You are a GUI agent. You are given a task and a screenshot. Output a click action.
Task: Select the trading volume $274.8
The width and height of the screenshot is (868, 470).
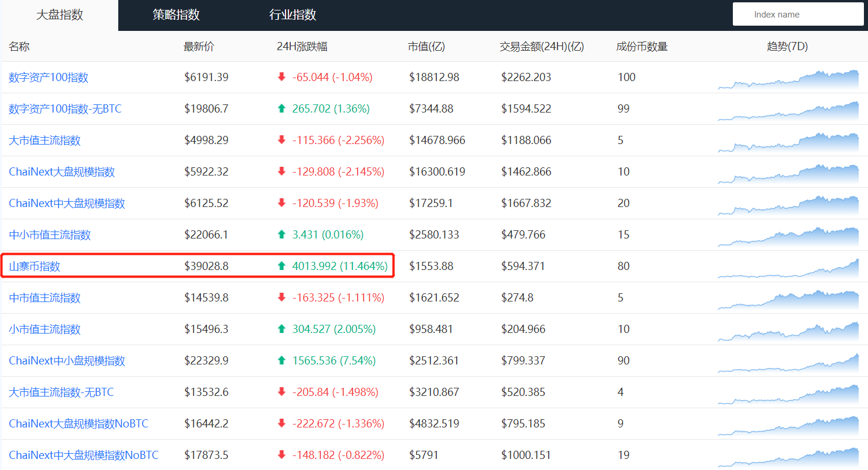point(517,297)
